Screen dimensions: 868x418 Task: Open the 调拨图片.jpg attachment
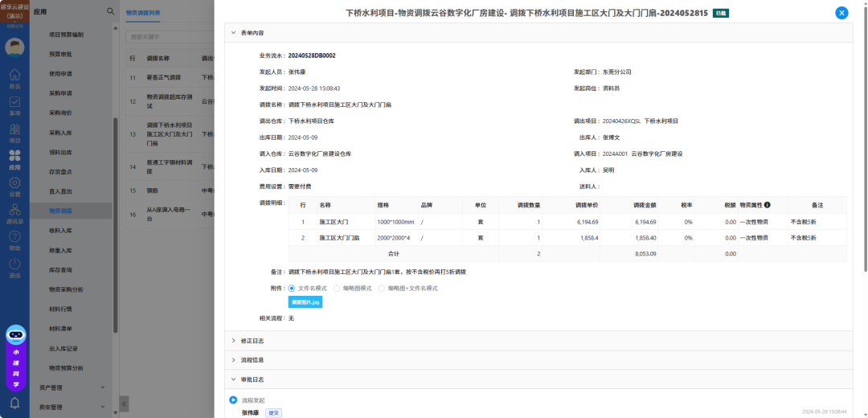[x=305, y=302]
